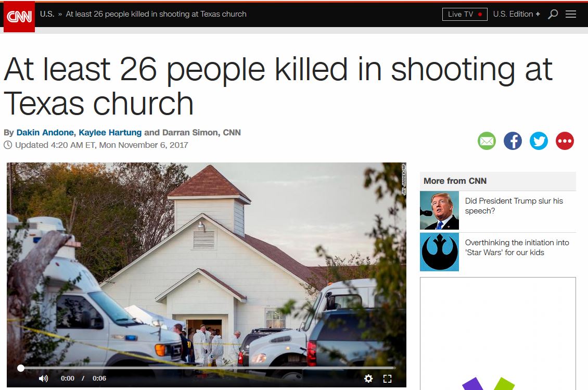The height and width of the screenshot is (390, 588).
Task: Mute the video volume
Action: point(44,379)
